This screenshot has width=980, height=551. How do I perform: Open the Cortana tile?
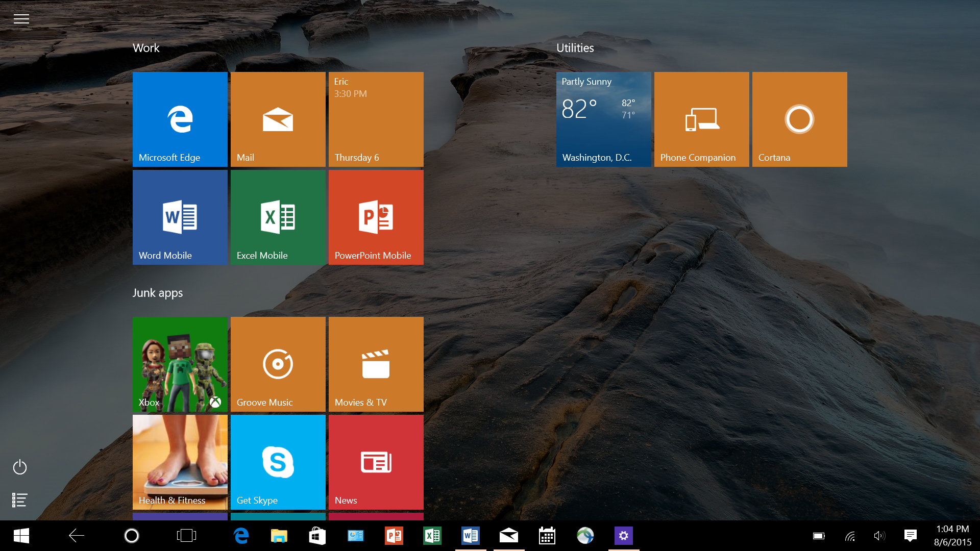(800, 119)
